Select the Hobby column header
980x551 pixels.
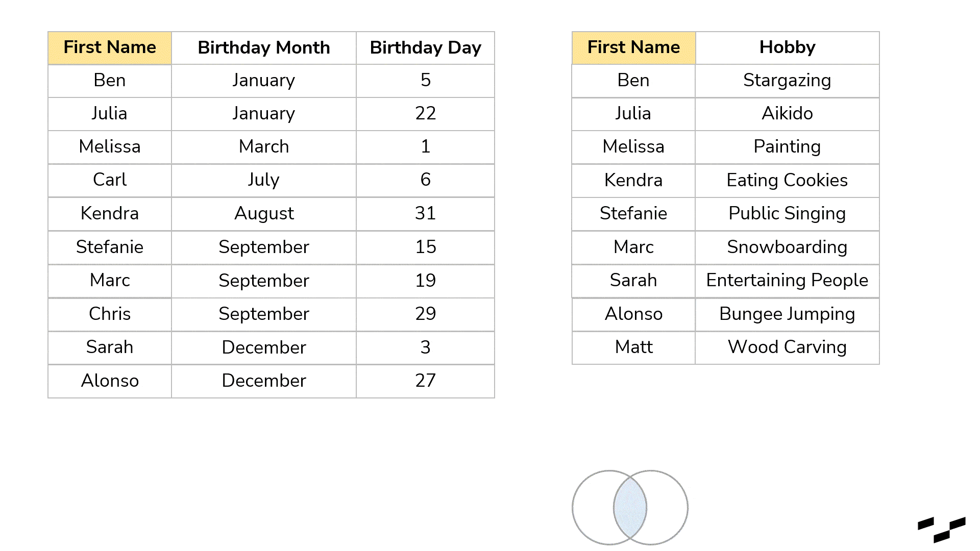point(787,48)
